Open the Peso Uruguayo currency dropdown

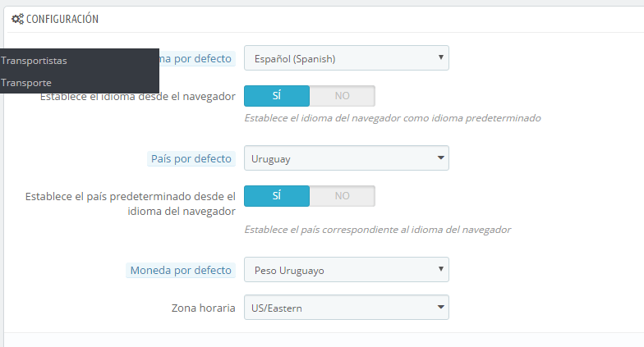pyautogui.click(x=347, y=269)
